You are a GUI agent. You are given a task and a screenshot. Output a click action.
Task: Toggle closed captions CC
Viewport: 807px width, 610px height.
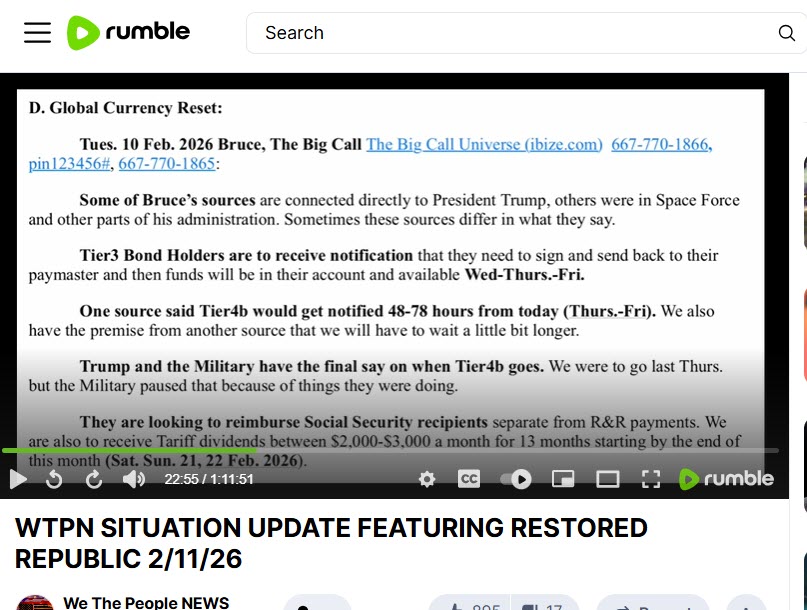pos(469,479)
